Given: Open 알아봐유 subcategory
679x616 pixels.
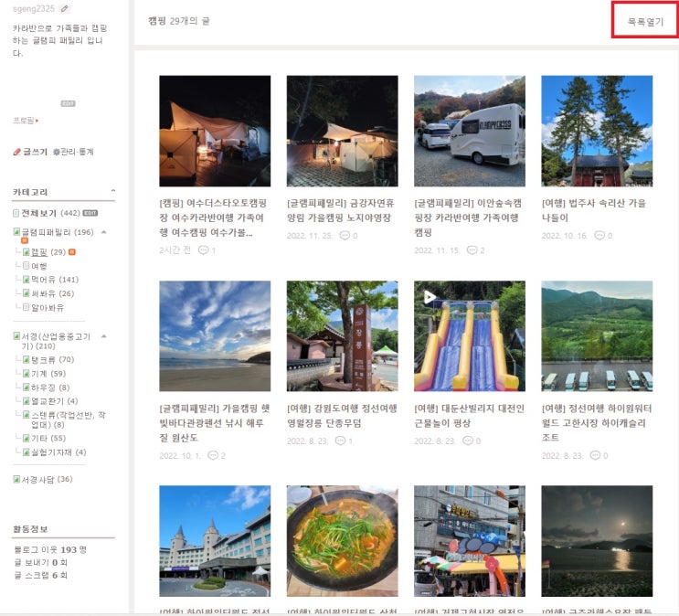Looking at the screenshot, I should [43, 308].
